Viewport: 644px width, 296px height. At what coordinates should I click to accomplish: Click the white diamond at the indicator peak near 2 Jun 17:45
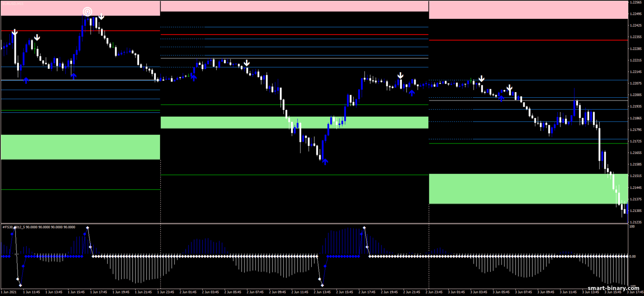364,227
